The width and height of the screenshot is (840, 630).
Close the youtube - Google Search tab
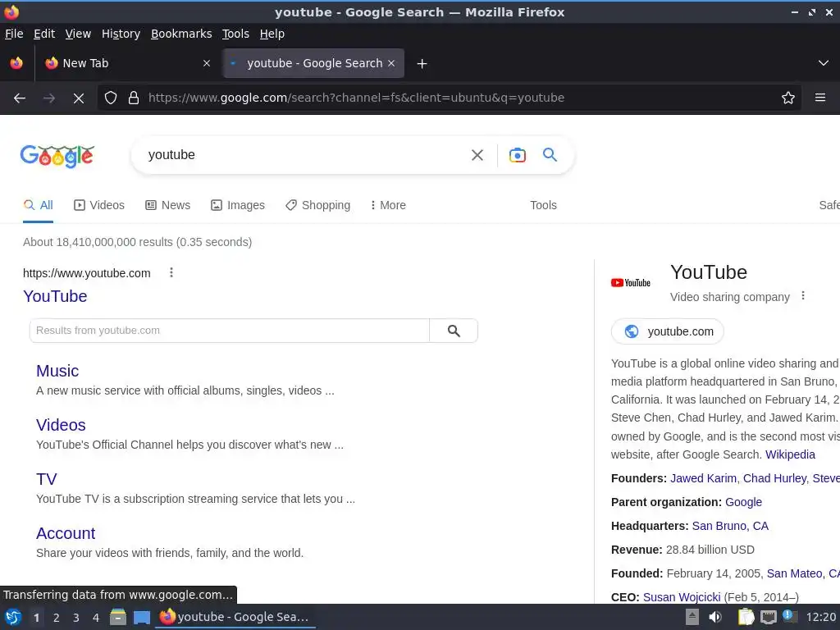(x=391, y=63)
